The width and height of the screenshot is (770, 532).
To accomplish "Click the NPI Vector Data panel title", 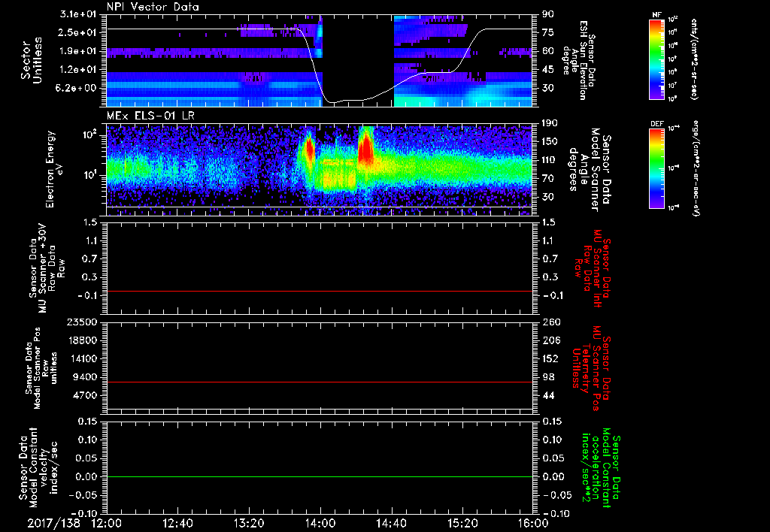I will [153, 7].
